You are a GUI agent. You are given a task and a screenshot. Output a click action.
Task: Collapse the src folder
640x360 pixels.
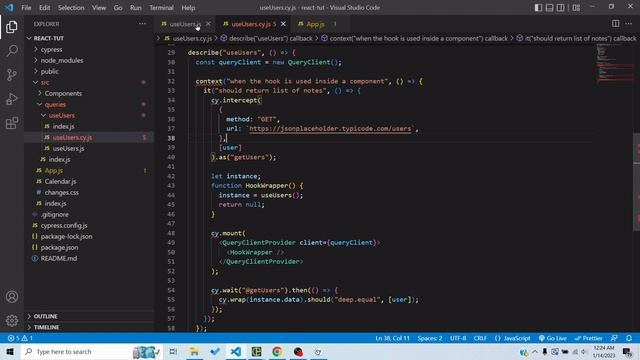tap(89, 82)
